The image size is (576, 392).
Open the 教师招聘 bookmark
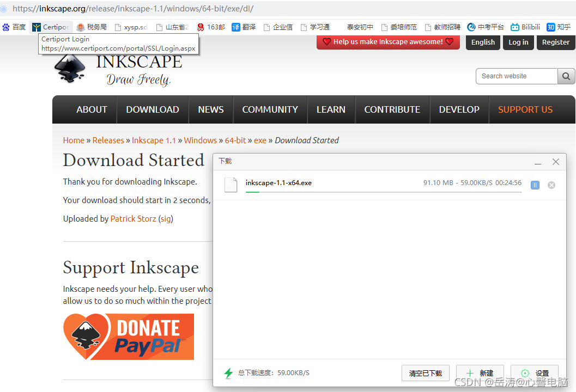(442, 27)
